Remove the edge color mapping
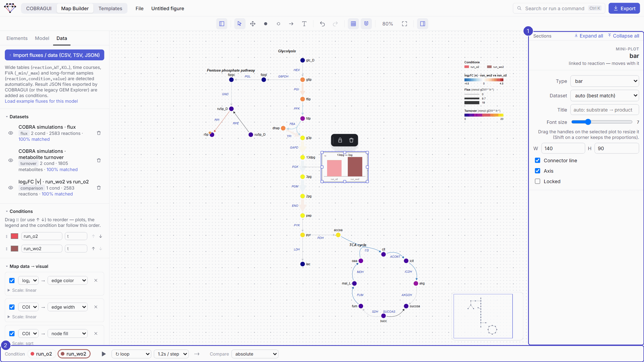Viewport: 644px width, 362px height. coord(96,280)
